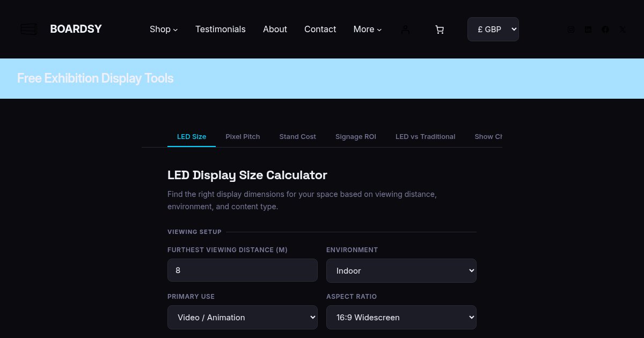Screen dimensions: 644x338
Task: Open the Aspect Ratio dropdown
Action: tap(401, 317)
